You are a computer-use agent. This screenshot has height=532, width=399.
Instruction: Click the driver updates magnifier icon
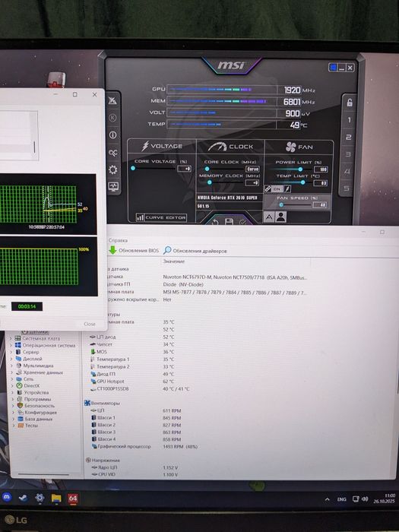coord(167,250)
